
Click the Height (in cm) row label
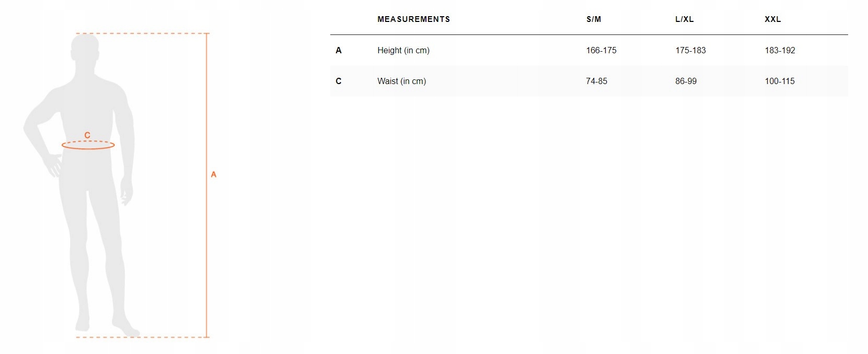[403, 51]
